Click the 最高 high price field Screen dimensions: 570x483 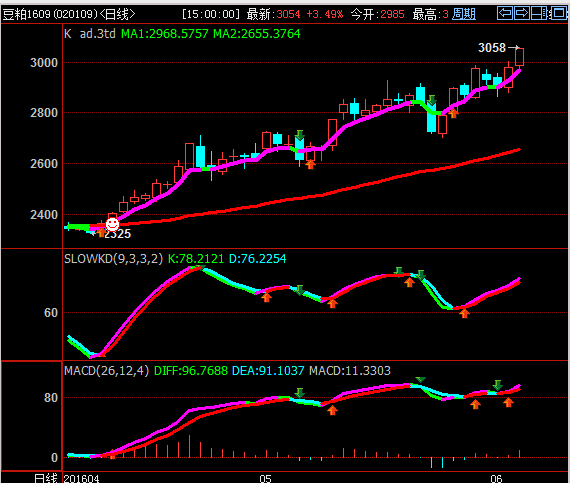pyautogui.click(x=431, y=14)
